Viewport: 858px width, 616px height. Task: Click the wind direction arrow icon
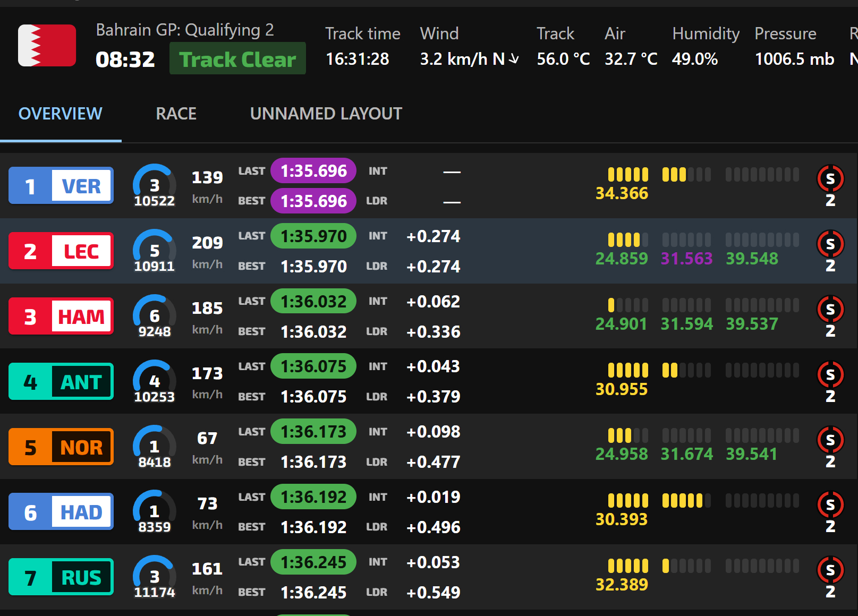[x=514, y=59]
